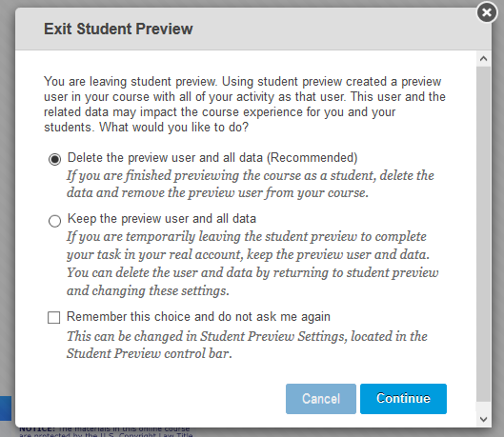Click the 'You are leaving student preview' paragraph
The height and width of the screenshot is (437, 504).
tap(245, 105)
